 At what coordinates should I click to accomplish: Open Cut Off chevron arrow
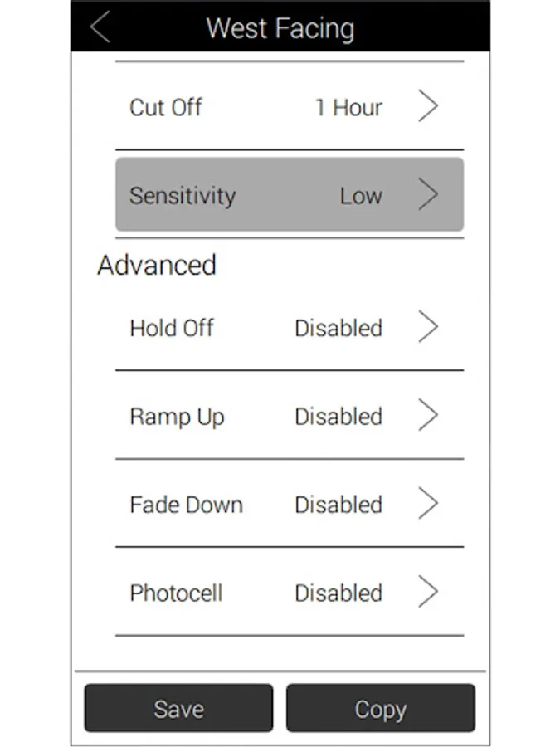coord(428,105)
